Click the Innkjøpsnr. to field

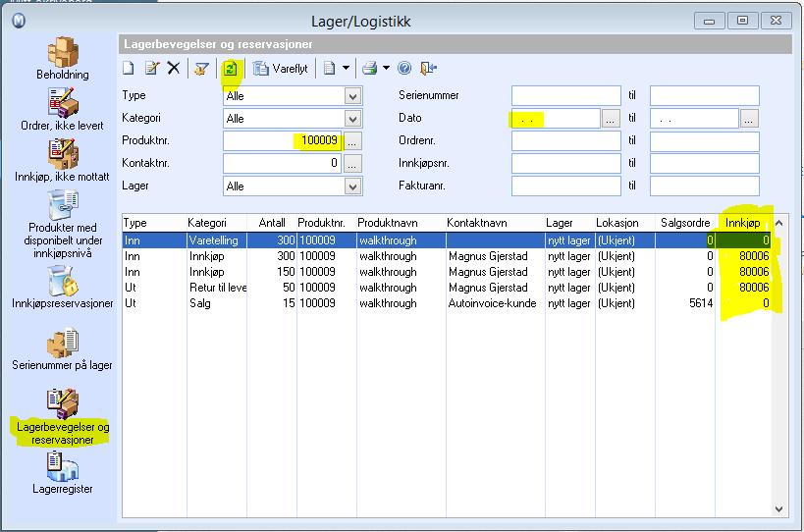[705, 164]
